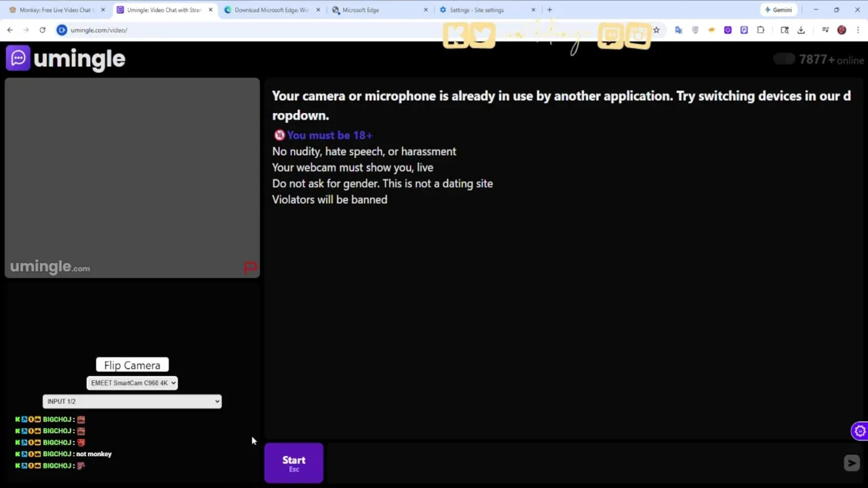Toggle the switch beside 7877+ online
This screenshot has height=488, width=868.
[785, 59]
